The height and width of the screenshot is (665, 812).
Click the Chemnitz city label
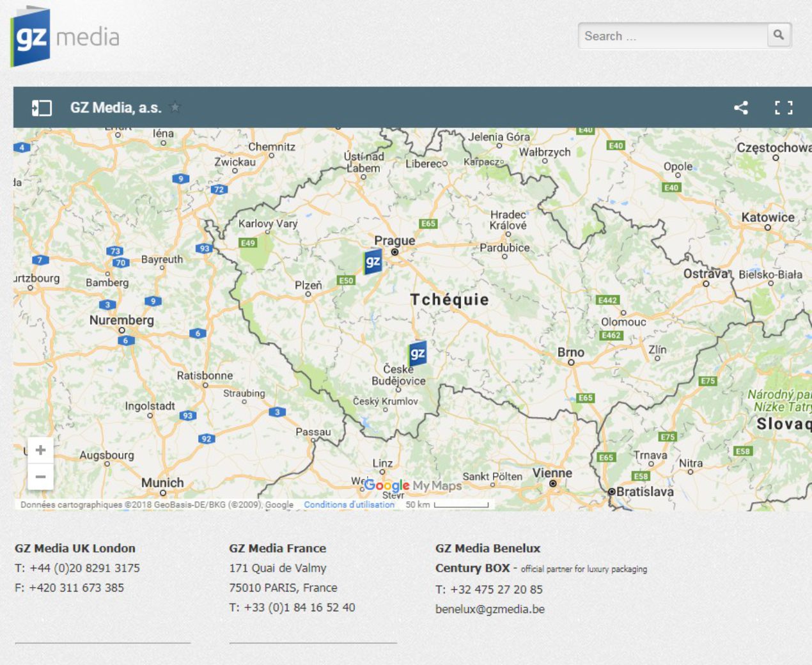pos(272,146)
